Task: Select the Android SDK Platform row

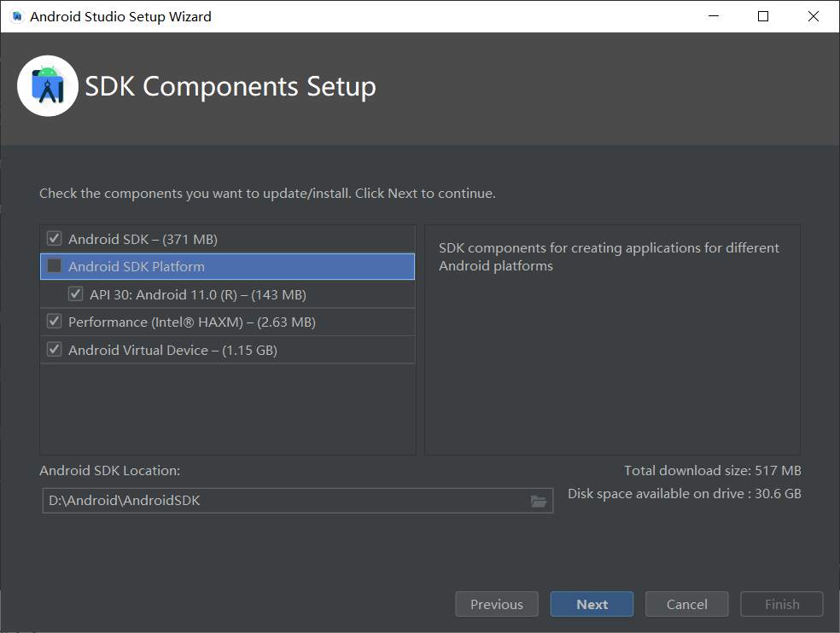Action: 228,266
